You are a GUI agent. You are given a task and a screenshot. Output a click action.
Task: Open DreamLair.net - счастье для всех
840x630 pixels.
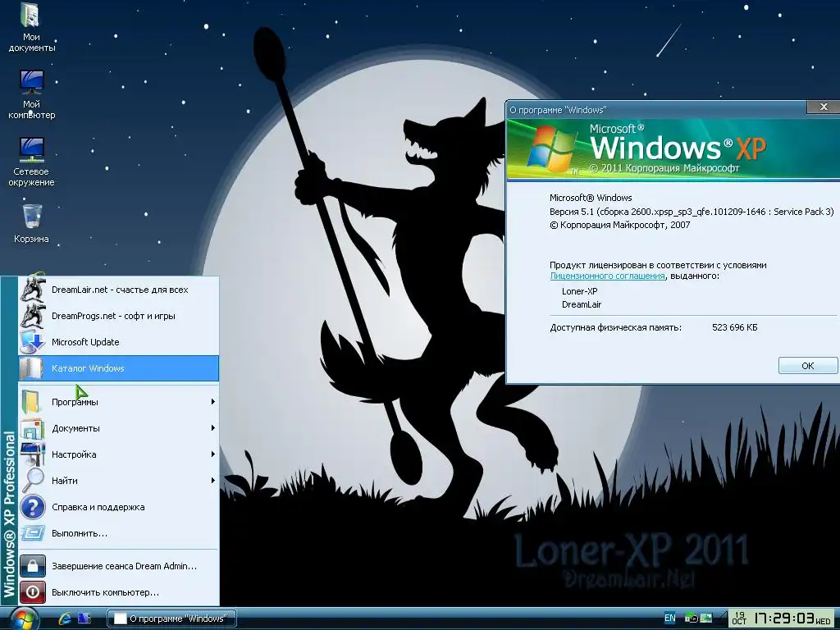tap(118, 290)
